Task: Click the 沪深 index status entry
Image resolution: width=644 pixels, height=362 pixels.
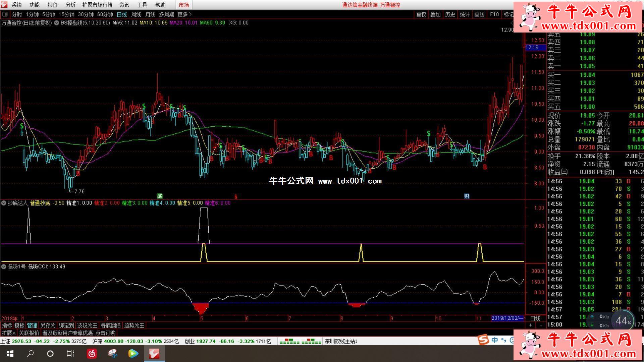Action: click(136, 341)
